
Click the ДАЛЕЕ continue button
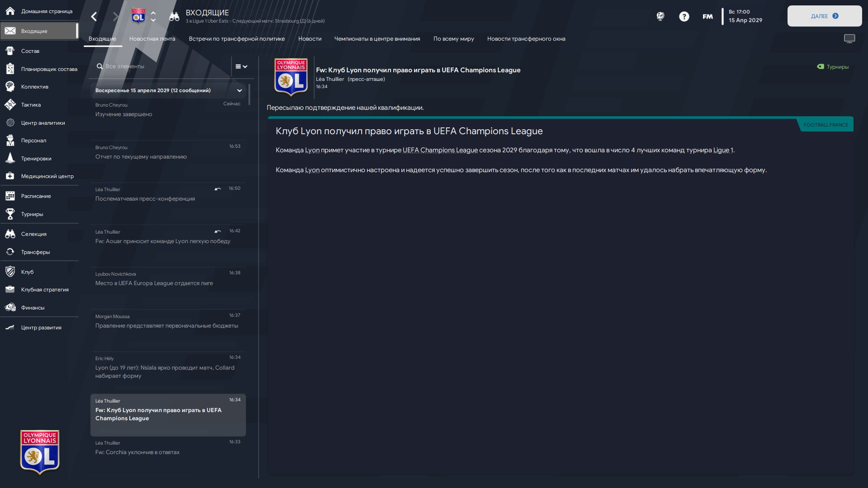pyautogui.click(x=825, y=16)
